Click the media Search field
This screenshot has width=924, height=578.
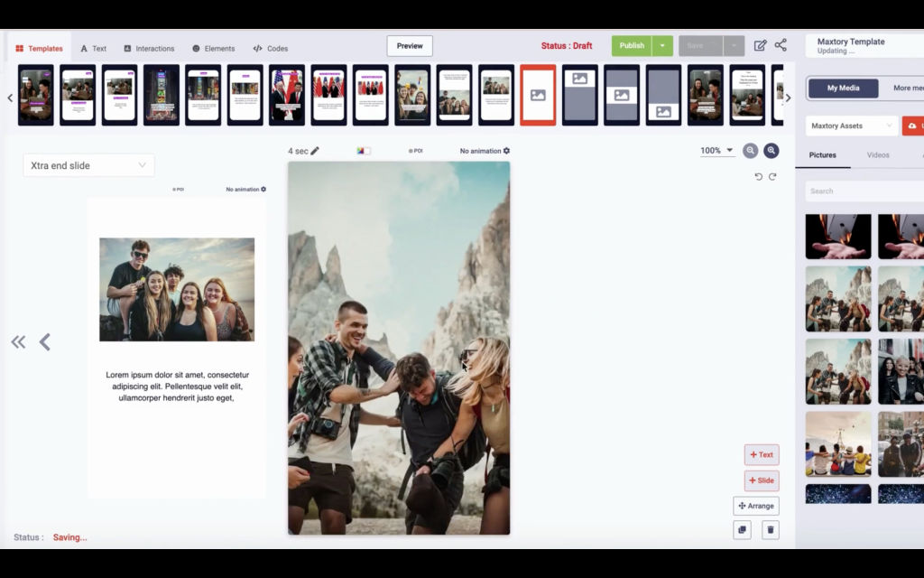(x=864, y=191)
